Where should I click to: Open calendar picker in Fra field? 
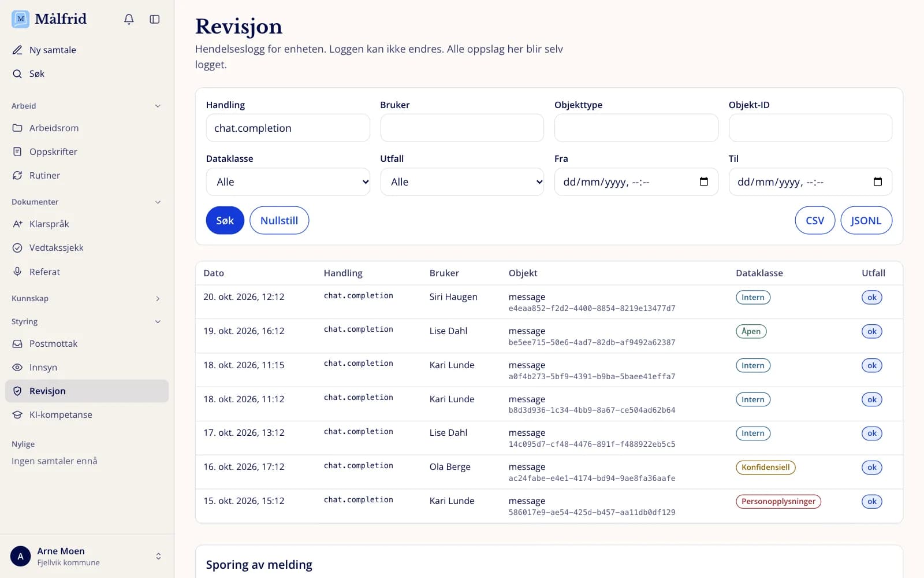click(x=703, y=181)
